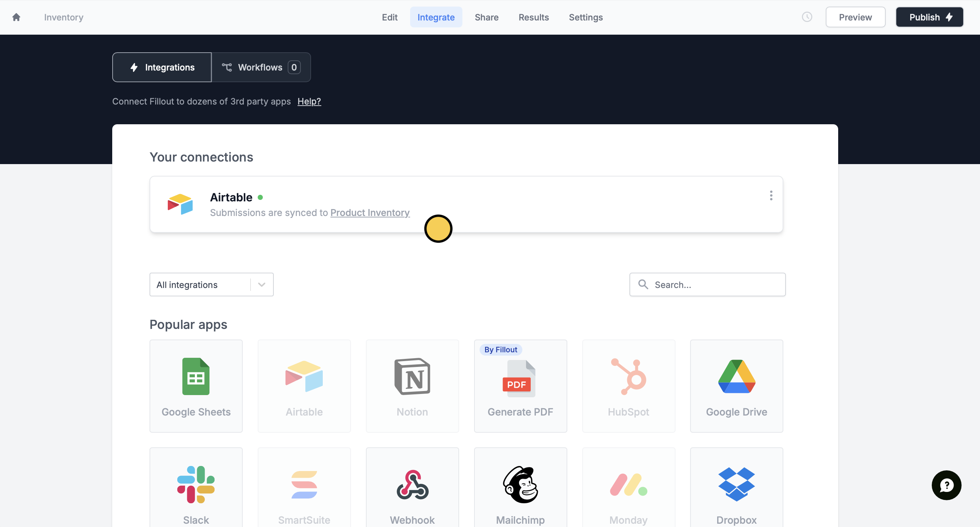
Task: Choose the Mailchimp integration
Action: point(520,488)
